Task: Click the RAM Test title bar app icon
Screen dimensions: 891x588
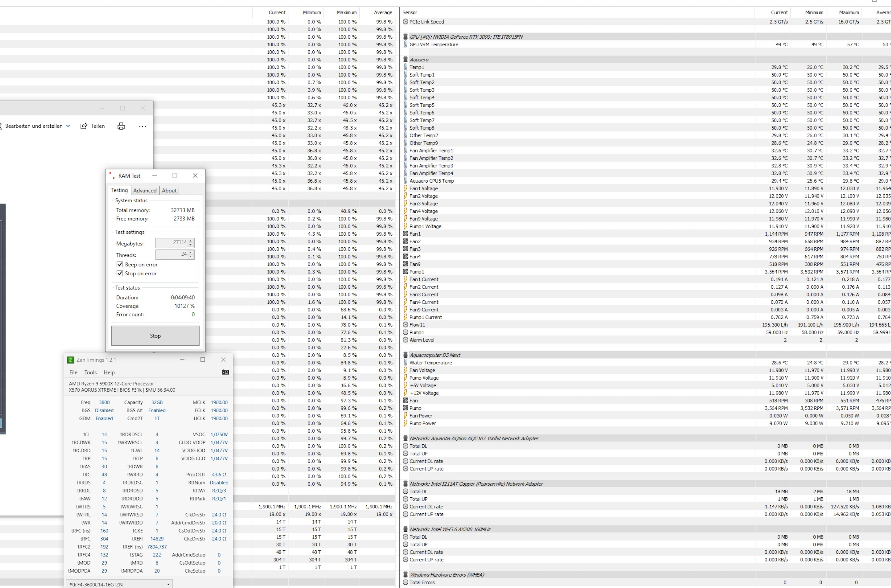Action: [112, 175]
